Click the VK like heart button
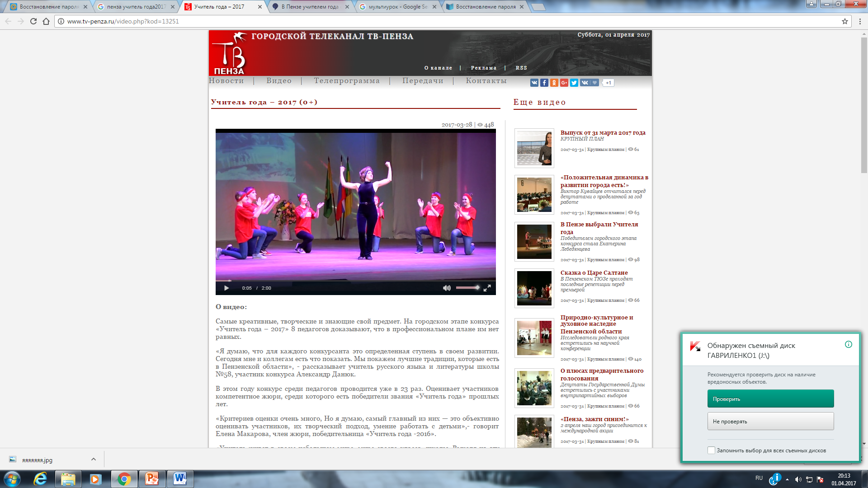Viewport: 868px width, 488px height. (x=590, y=83)
